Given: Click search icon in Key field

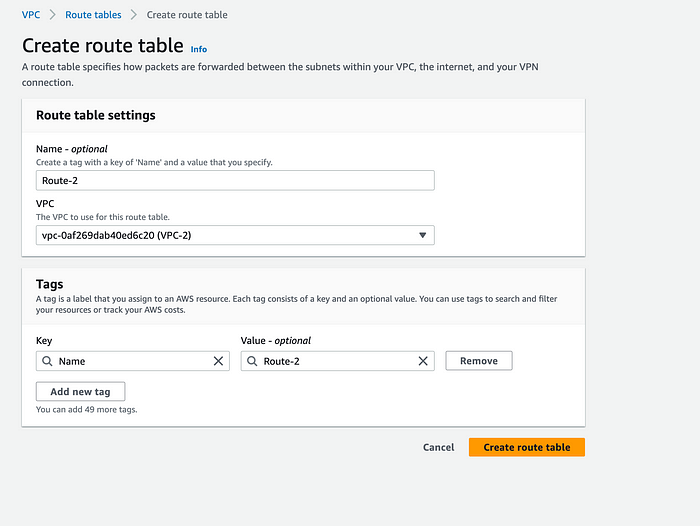Looking at the screenshot, I should point(47,361).
